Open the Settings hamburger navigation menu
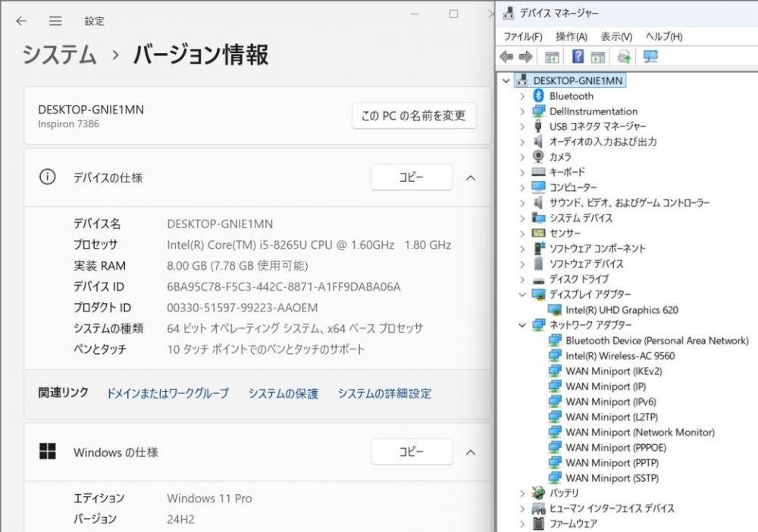758x532 pixels. [55, 20]
